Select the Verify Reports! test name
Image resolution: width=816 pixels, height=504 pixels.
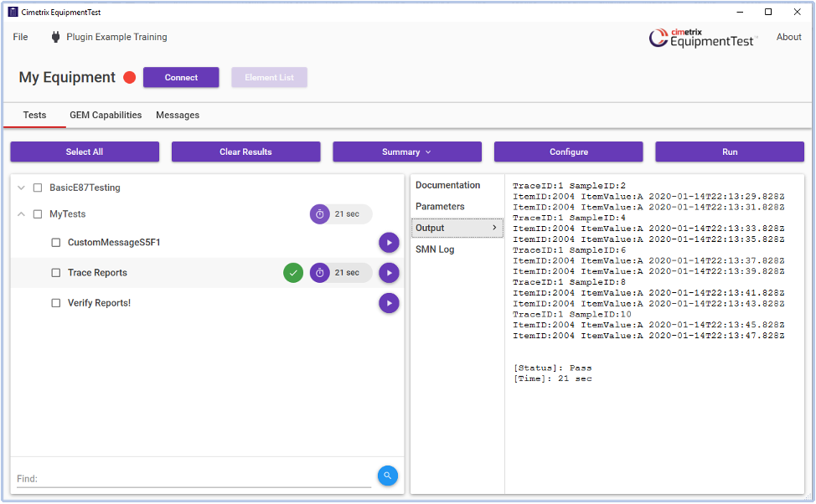99,303
